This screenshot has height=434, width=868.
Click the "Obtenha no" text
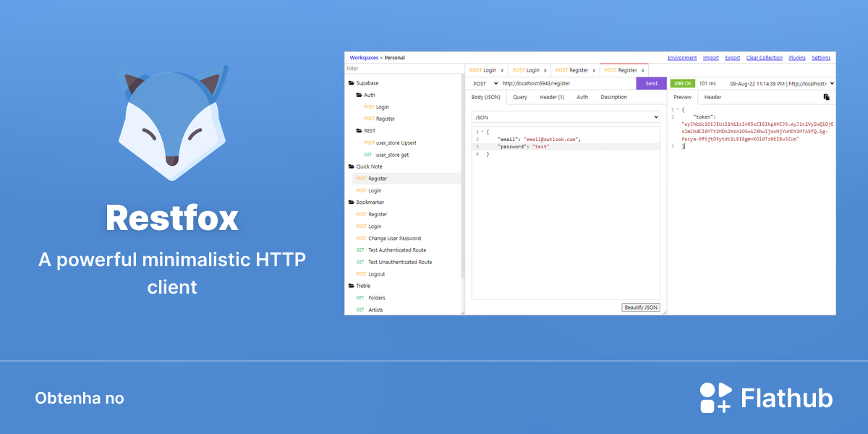[80, 399]
